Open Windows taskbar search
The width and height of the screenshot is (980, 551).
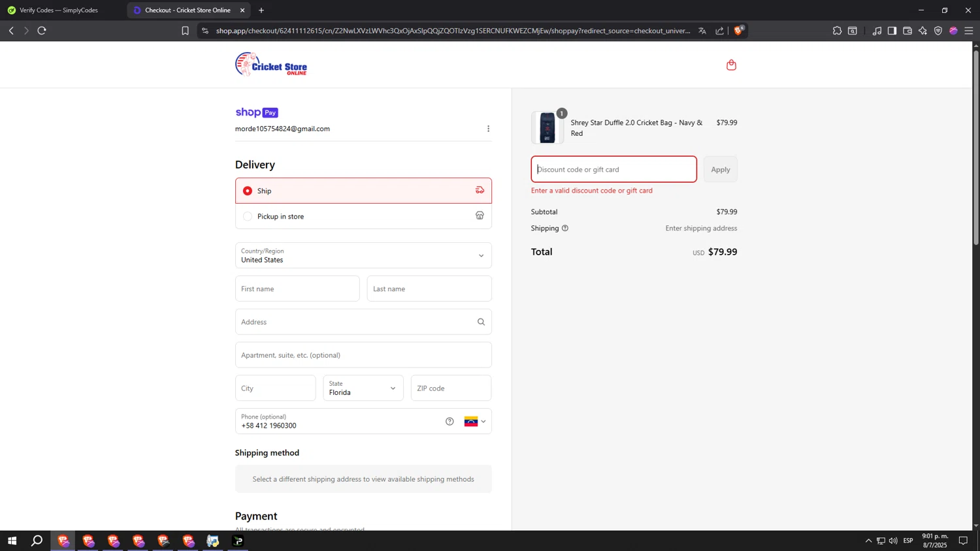coord(37,541)
